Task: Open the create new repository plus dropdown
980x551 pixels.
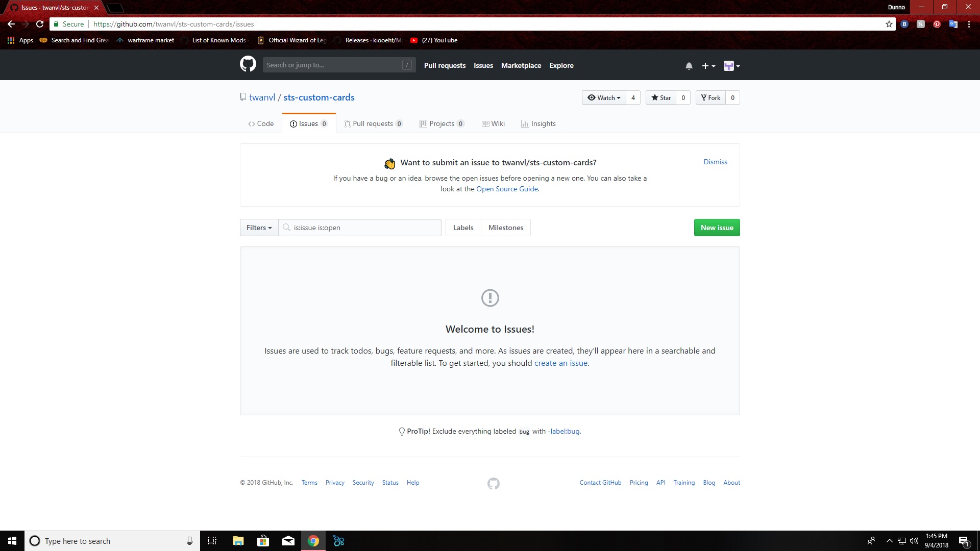Action: 708,66
